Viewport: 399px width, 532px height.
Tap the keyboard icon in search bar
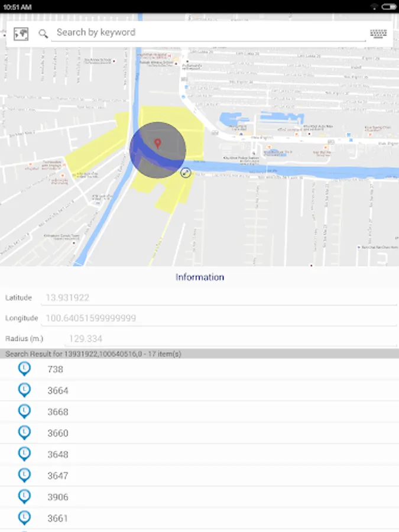click(378, 34)
